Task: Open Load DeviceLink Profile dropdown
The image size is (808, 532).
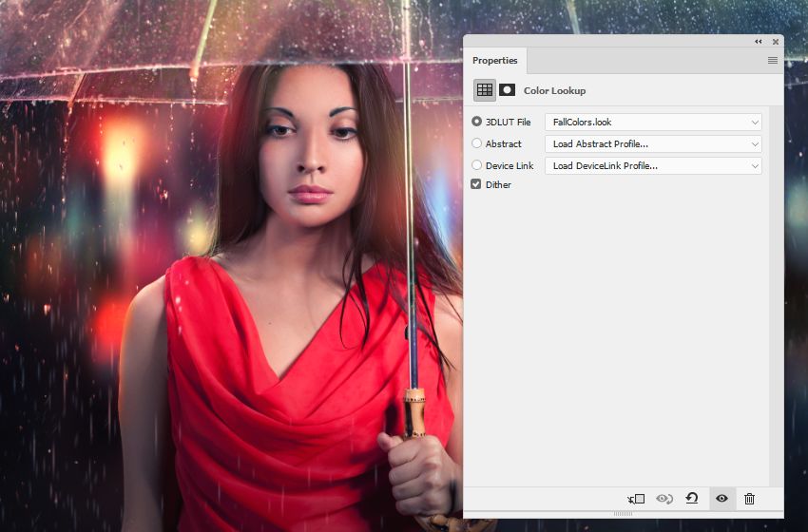Action: pyautogui.click(x=653, y=166)
